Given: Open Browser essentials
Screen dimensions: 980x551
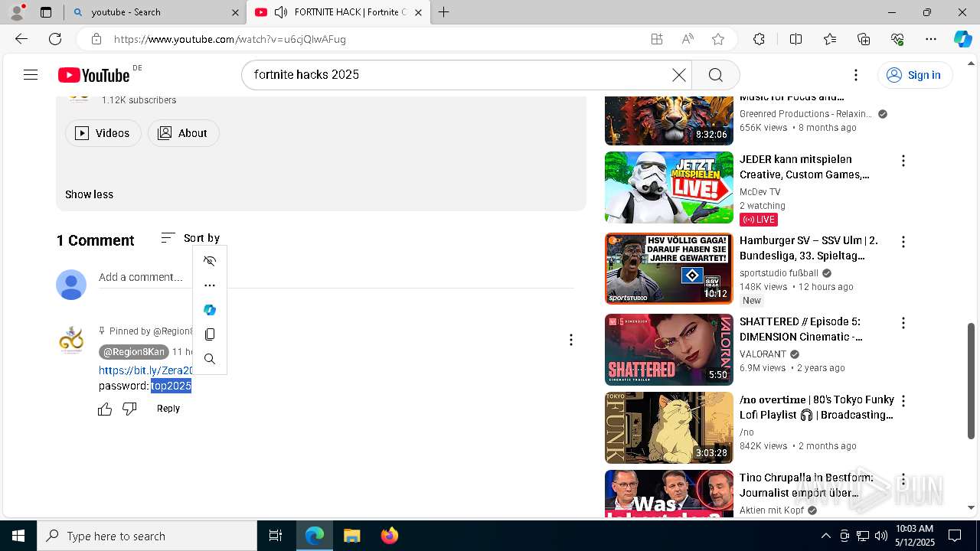Looking at the screenshot, I should 897,39.
